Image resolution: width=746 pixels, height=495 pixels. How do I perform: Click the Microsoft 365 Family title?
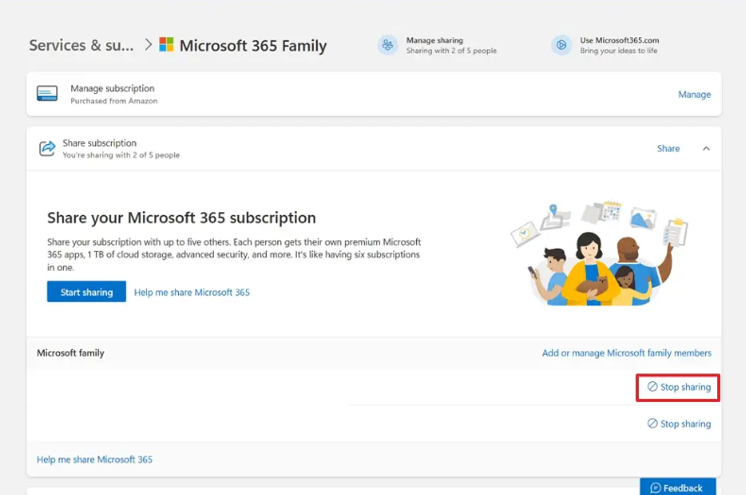point(253,46)
